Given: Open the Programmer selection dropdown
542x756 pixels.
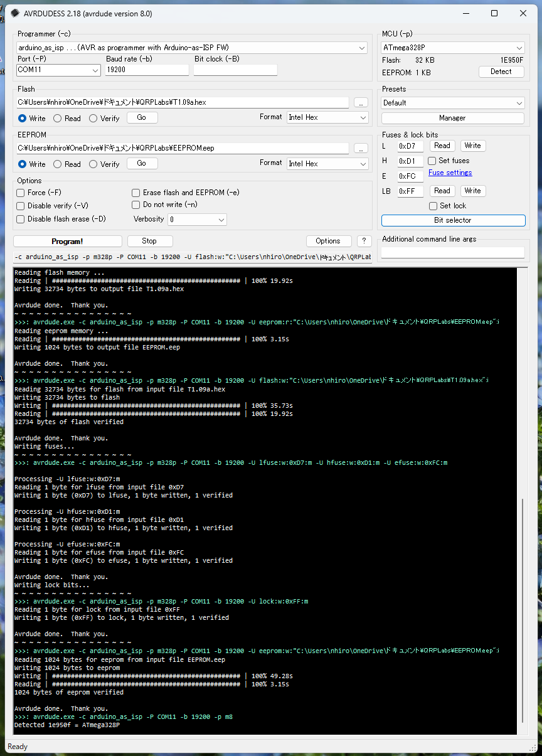Looking at the screenshot, I should (x=192, y=48).
